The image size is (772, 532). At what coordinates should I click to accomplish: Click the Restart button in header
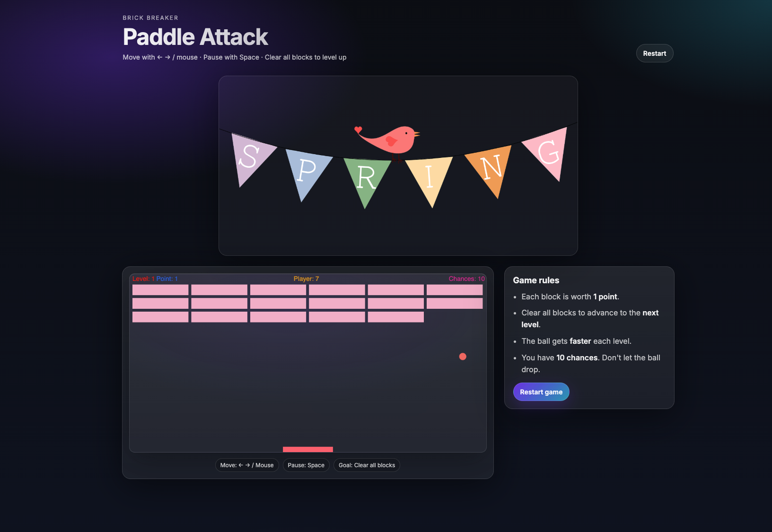654,53
